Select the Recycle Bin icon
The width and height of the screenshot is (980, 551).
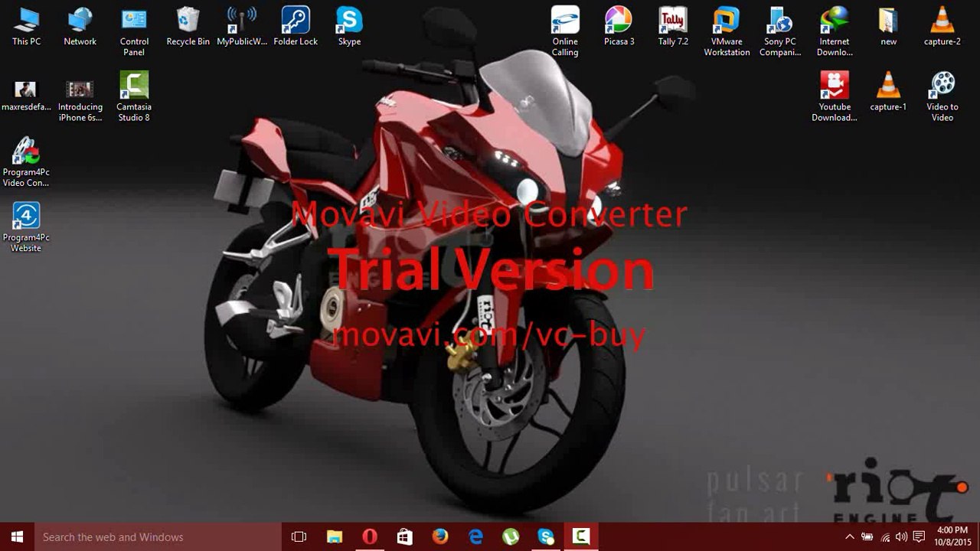point(188,27)
